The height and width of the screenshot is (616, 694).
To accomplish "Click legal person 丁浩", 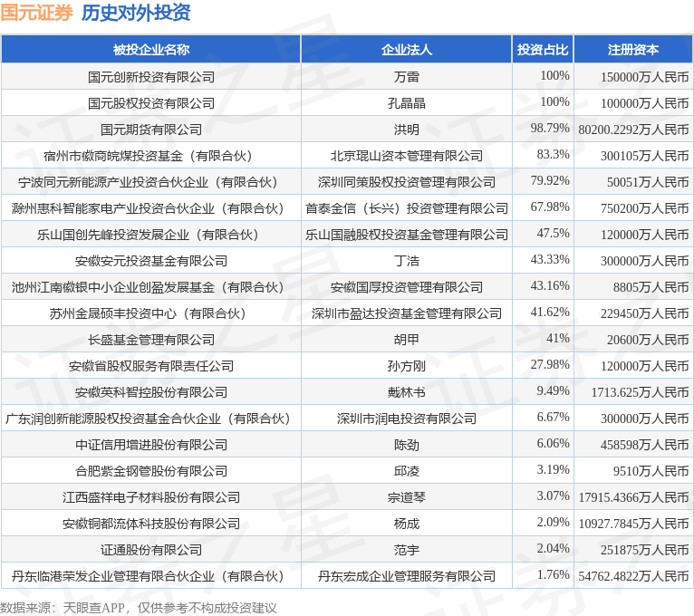I will [406, 261].
